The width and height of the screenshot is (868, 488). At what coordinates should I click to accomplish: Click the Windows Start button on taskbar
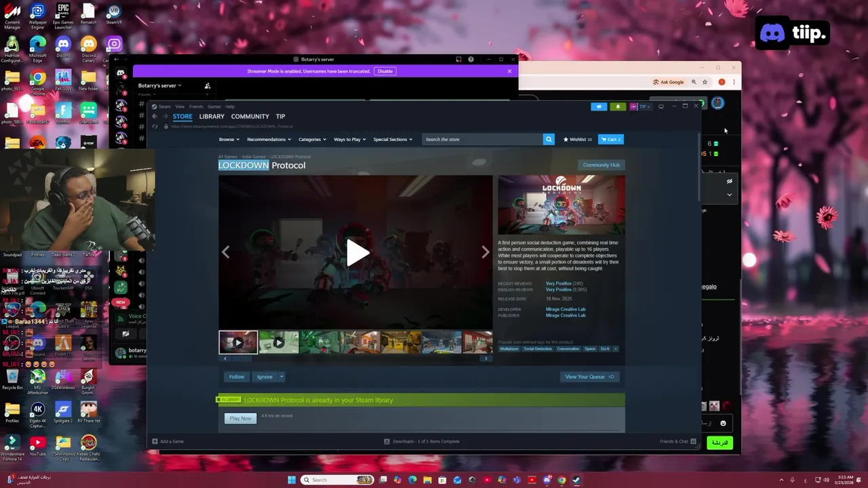(x=292, y=480)
